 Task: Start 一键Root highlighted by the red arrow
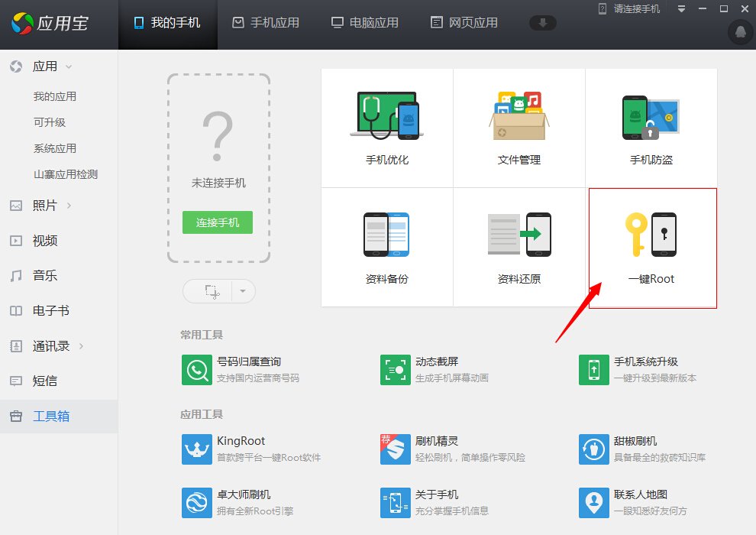tap(651, 245)
